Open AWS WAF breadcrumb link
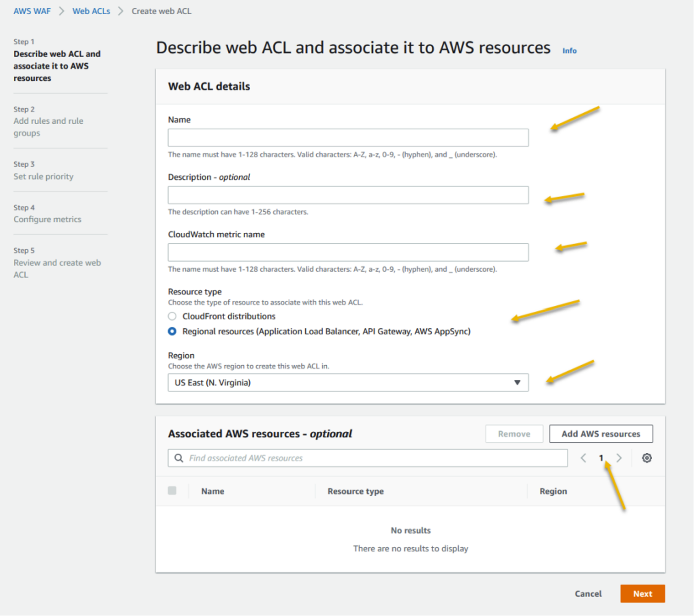Viewport: 694px width, 616px height. click(32, 11)
